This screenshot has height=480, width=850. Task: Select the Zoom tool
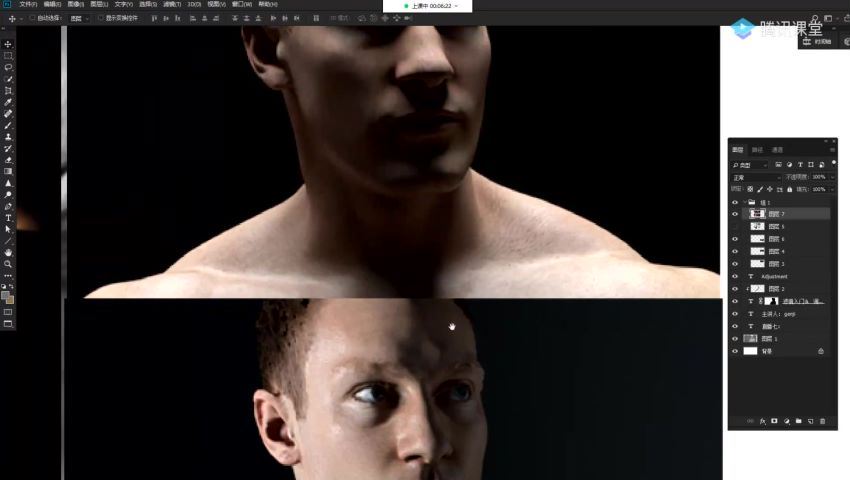8,264
